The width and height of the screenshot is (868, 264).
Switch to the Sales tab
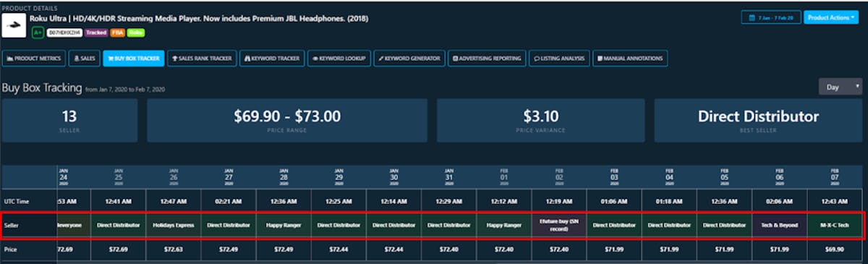point(85,58)
